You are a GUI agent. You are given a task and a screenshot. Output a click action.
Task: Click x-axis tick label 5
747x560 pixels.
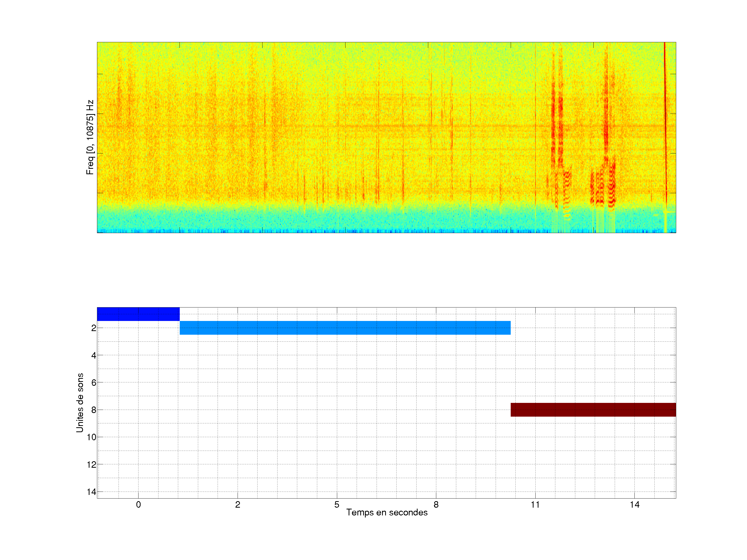(x=337, y=505)
